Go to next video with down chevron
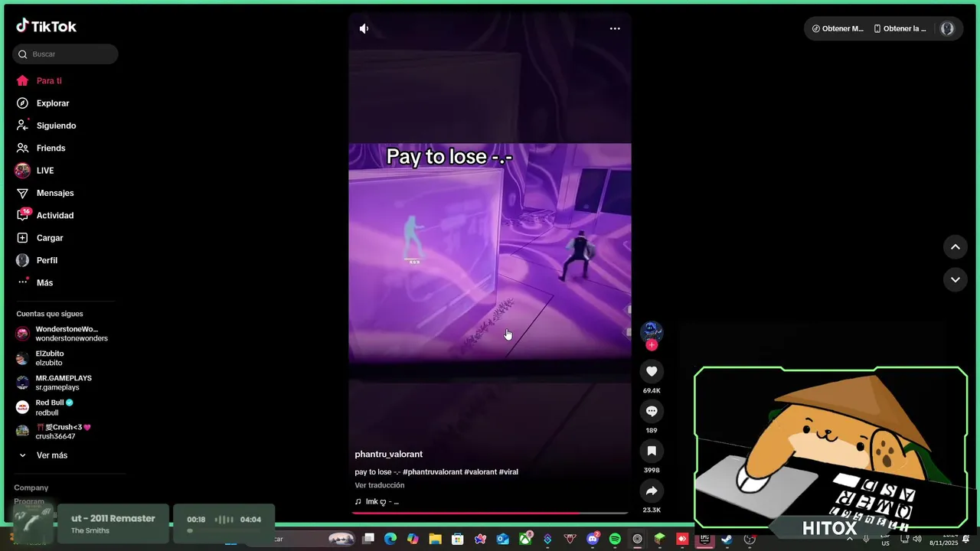This screenshot has height=551, width=980. tap(955, 279)
